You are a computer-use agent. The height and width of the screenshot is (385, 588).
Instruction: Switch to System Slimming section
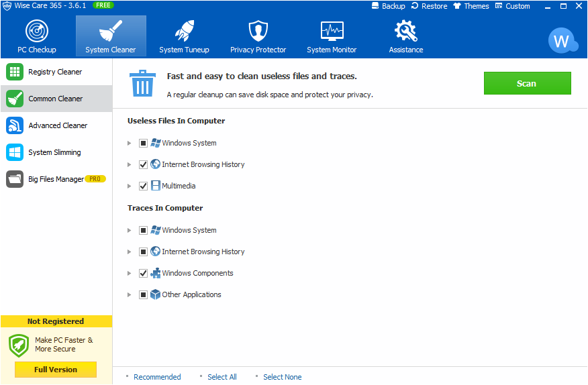coord(56,152)
